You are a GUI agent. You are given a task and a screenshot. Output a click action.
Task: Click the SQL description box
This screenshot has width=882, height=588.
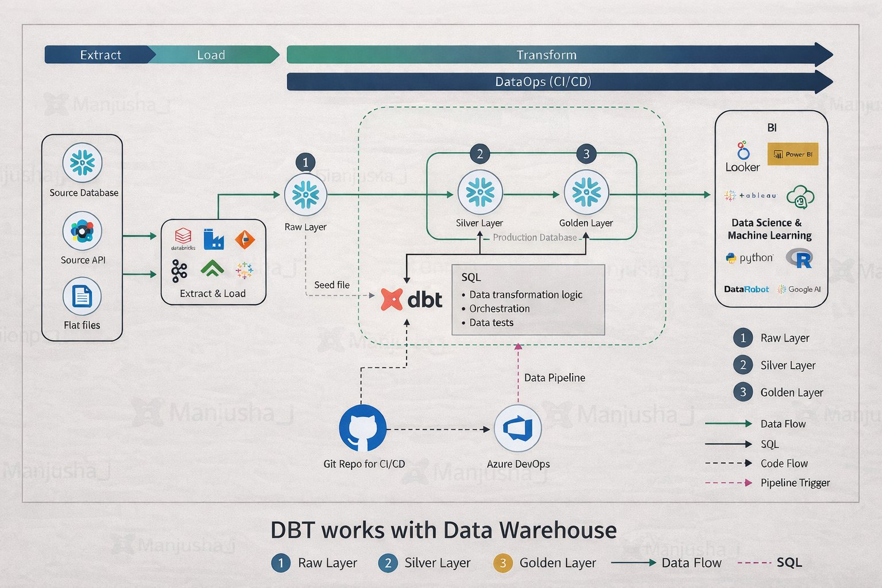click(528, 300)
